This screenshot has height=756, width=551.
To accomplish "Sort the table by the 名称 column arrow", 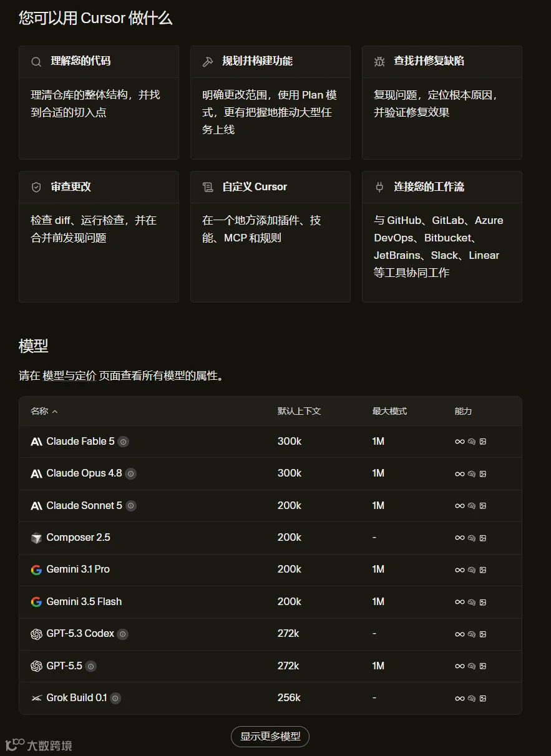I will click(55, 412).
